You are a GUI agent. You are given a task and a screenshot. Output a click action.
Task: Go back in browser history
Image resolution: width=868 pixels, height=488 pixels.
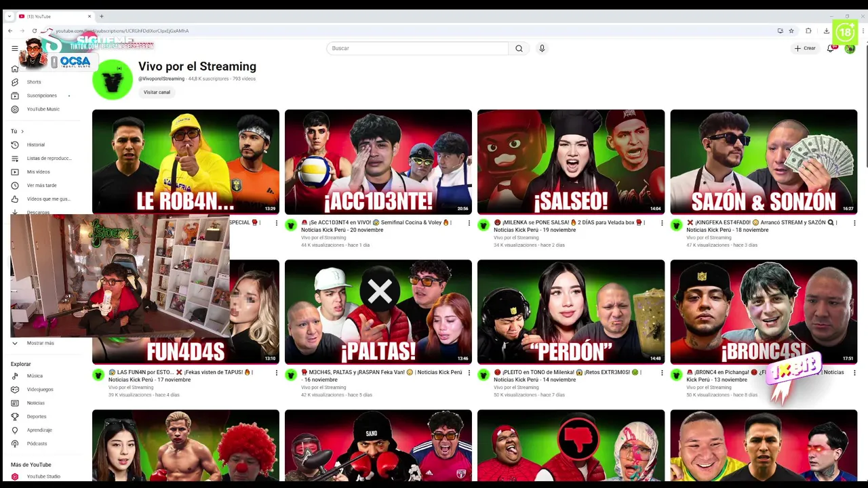(9, 30)
